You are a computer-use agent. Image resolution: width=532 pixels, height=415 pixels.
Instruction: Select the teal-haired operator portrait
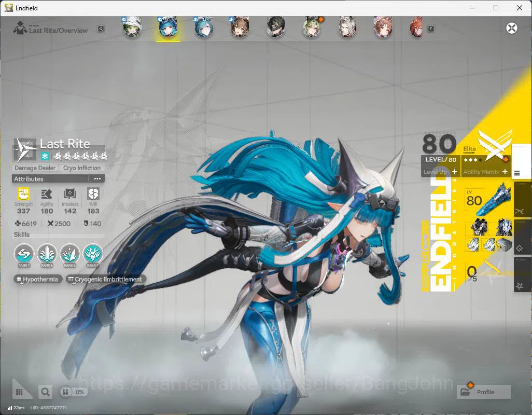click(x=204, y=27)
